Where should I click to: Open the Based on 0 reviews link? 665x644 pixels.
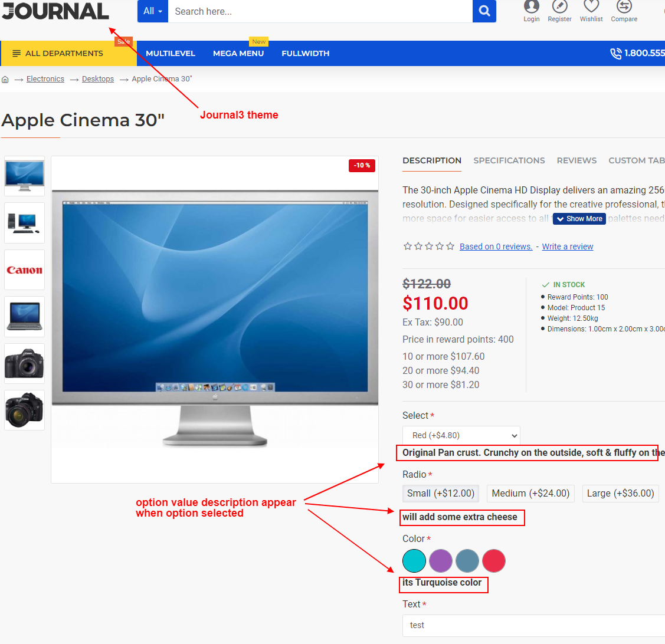coord(496,247)
